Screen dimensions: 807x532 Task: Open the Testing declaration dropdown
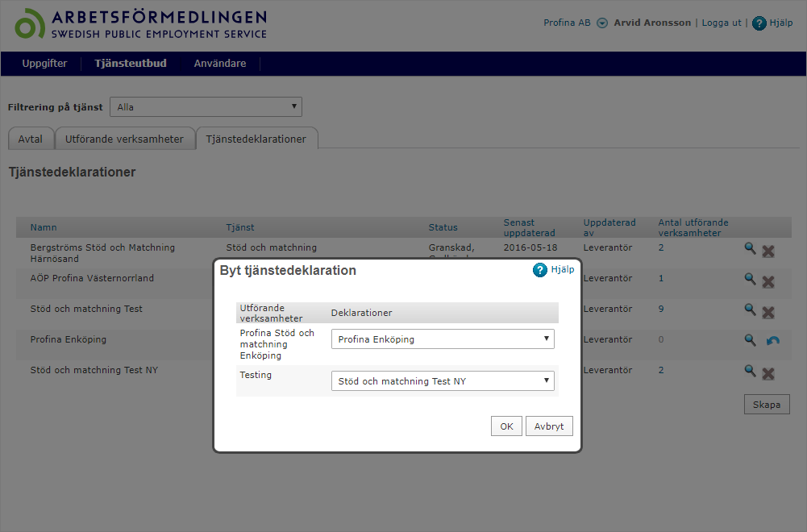tap(443, 380)
